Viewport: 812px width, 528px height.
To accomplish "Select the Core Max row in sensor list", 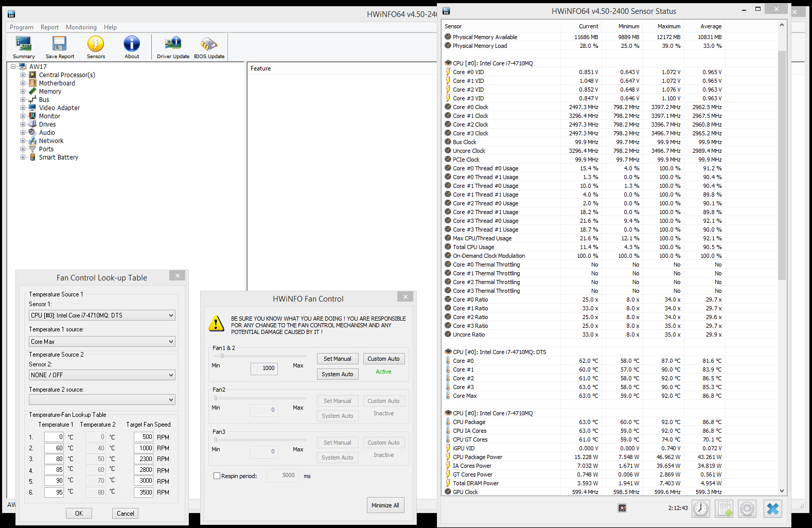I will coord(610,396).
